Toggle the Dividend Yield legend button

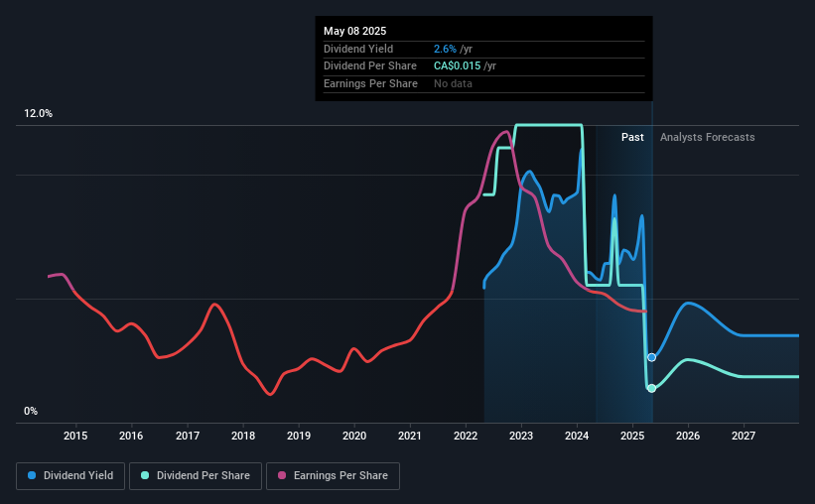click(x=70, y=476)
